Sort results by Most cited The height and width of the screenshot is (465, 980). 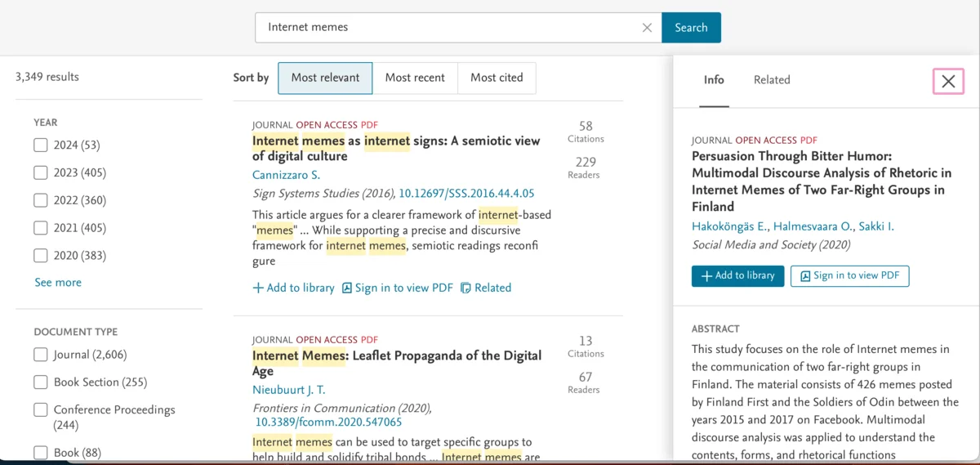point(497,78)
